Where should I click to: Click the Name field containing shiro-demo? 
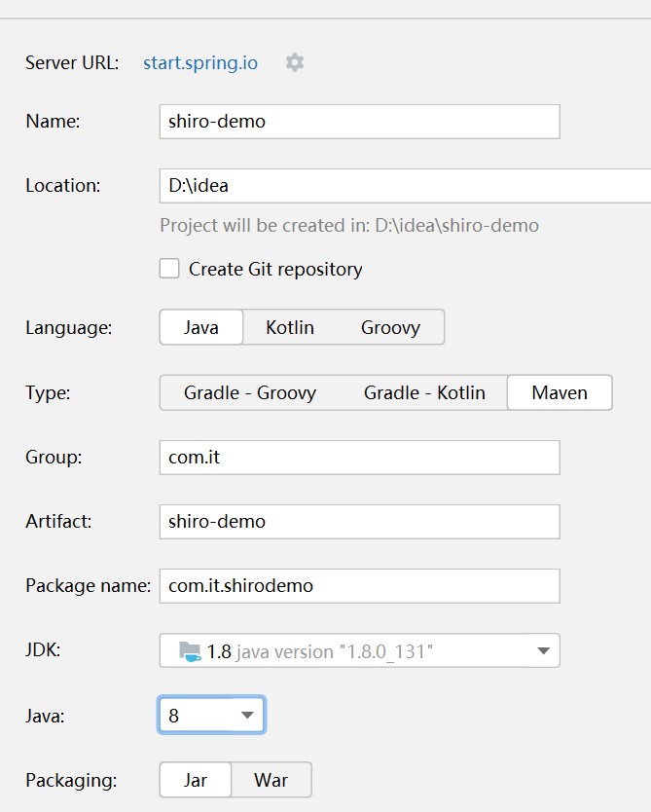(359, 122)
